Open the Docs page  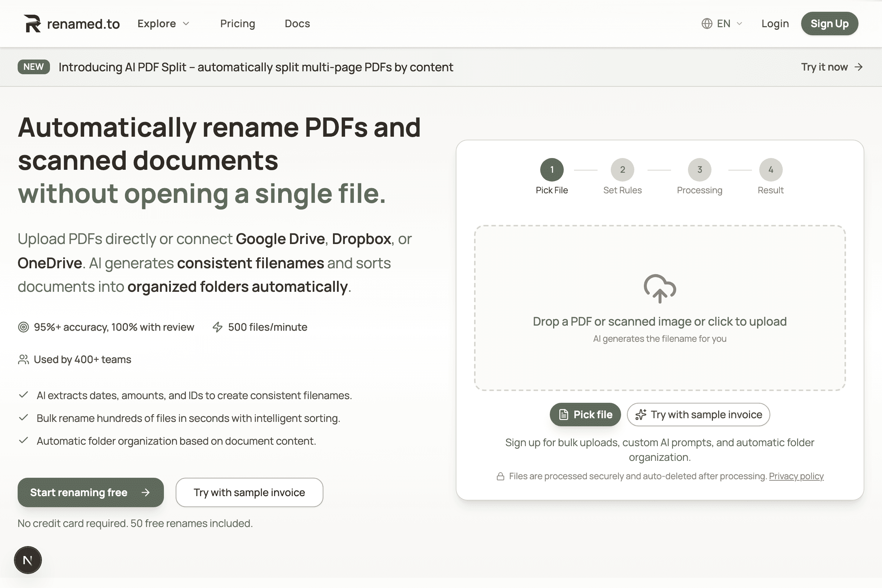click(x=297, y=23)
